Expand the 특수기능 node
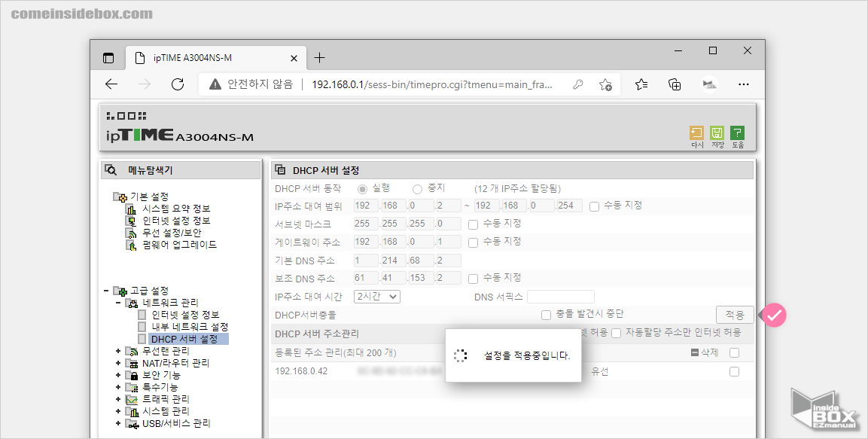 coord(118,387)
